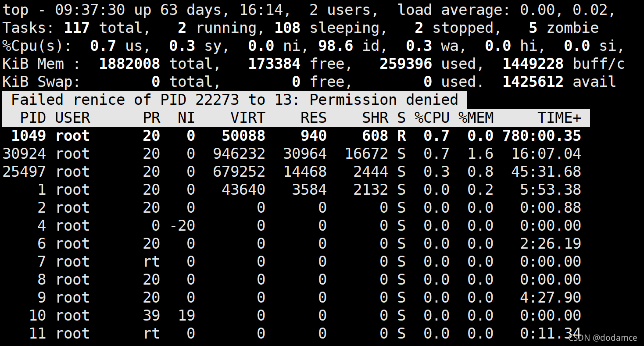Click the 'KiB Mem :' label
The image size is (644, 346).
click(x=42, y=64)
